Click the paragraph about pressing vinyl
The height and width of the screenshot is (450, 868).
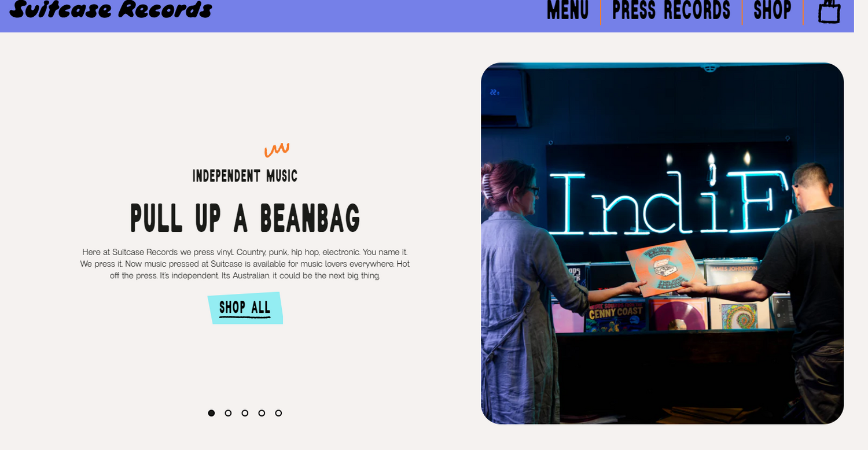pos(245,264)
